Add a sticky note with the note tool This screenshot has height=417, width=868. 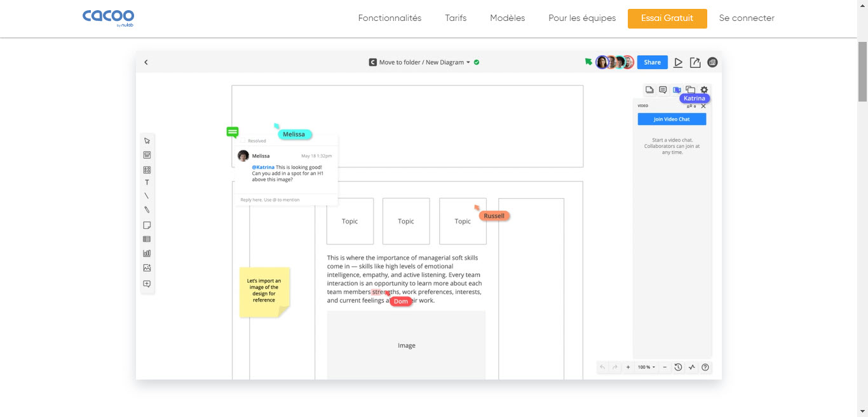click(x=147, y=225)
